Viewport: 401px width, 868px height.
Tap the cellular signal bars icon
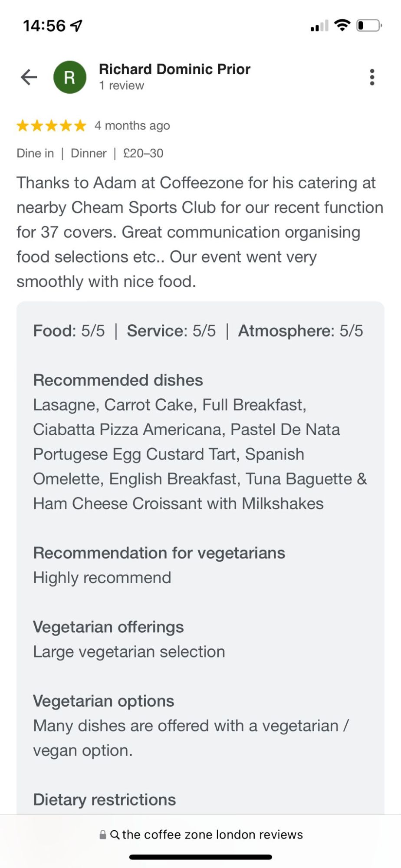coord(319,26)
